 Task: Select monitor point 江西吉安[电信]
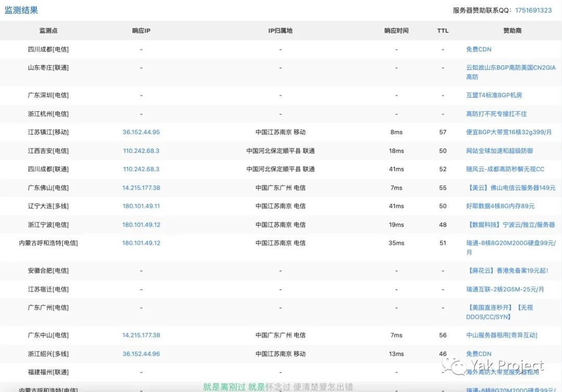pos(48,151)
